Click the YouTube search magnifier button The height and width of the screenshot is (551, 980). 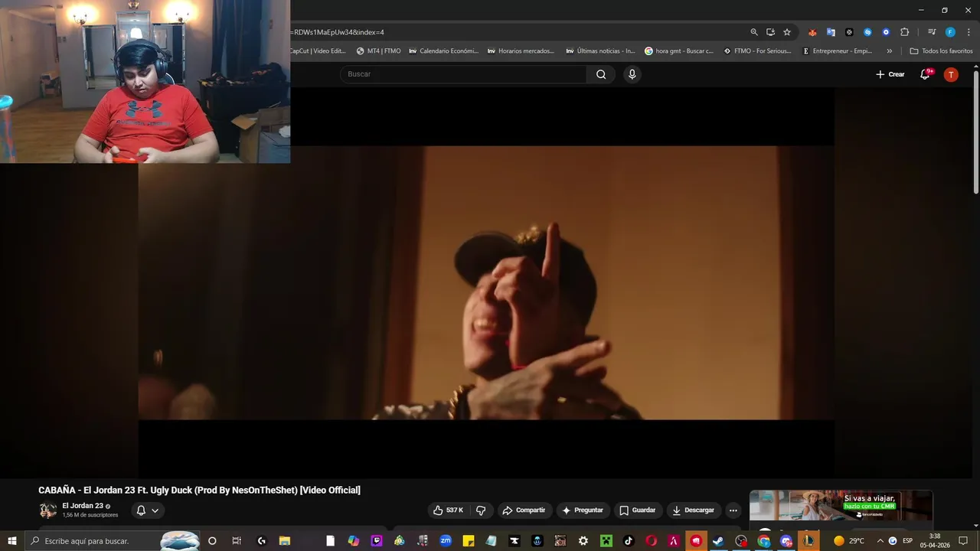pyautogui.click(x=601, y=74)
